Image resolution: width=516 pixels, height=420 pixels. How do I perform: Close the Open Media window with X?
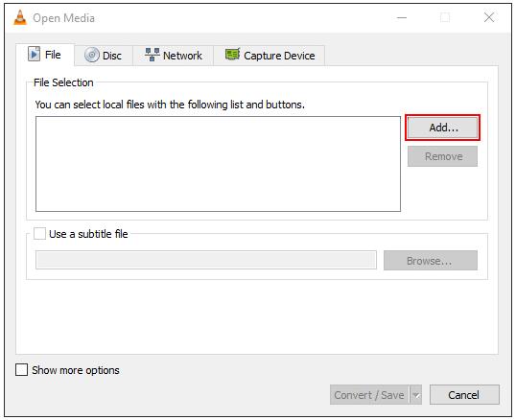(489, 17)
